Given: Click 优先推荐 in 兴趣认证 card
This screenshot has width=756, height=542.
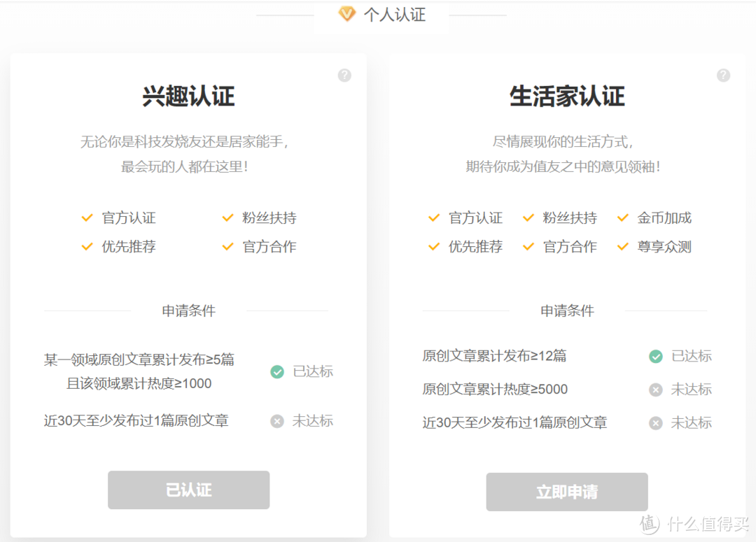Looking at the screenshot, I should coord(129,247).
